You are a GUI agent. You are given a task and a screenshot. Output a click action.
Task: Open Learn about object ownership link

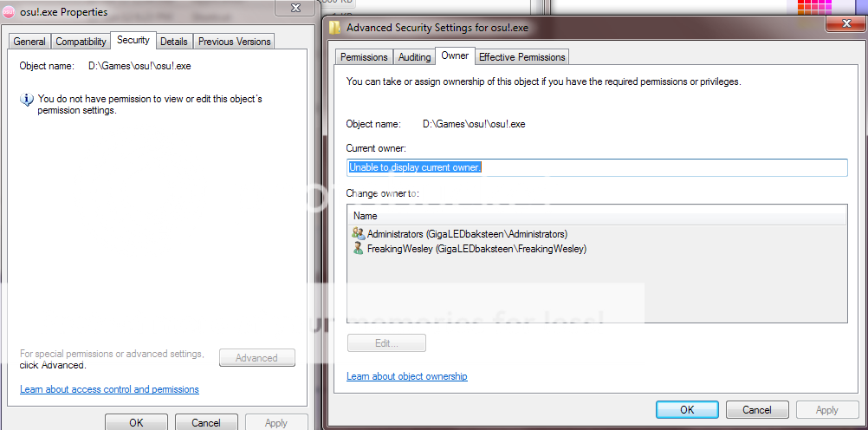click(407, 376)
